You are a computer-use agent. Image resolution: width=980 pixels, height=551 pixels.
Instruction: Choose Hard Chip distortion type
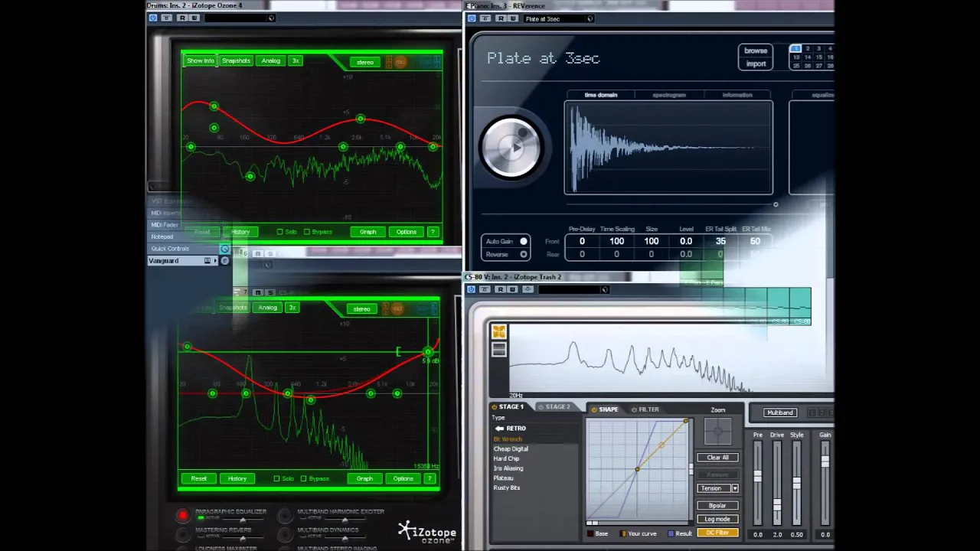506,458
